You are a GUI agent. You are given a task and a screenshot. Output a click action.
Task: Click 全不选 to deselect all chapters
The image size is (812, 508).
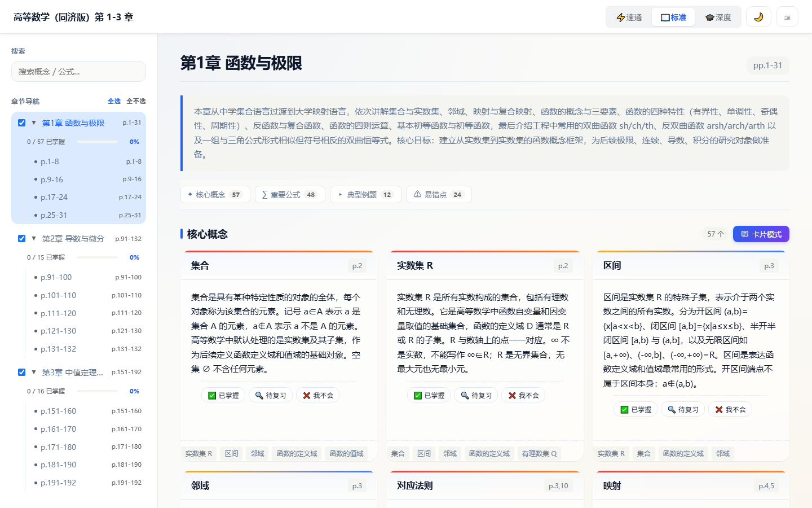136,101
